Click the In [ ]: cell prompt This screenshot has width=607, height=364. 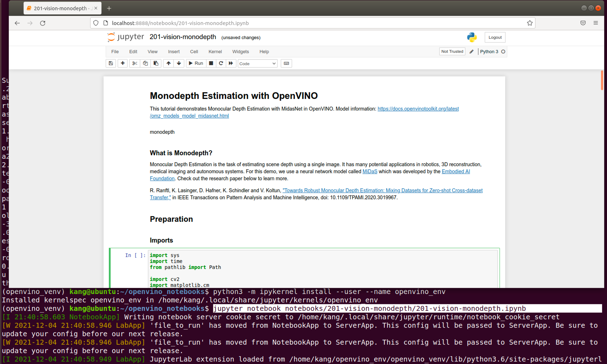click(x=135, y=255)
